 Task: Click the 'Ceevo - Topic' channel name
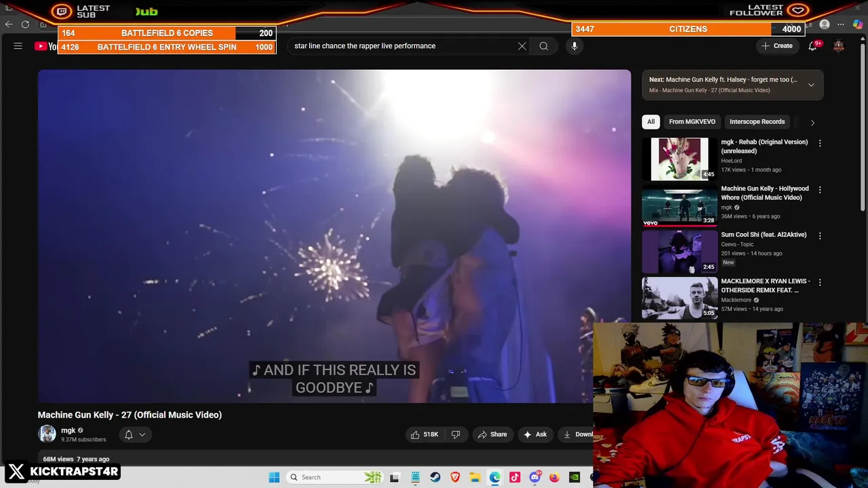[738, 244]
